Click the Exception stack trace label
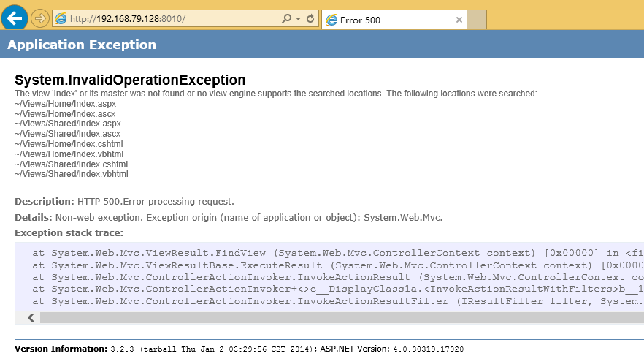 (69, 232)
